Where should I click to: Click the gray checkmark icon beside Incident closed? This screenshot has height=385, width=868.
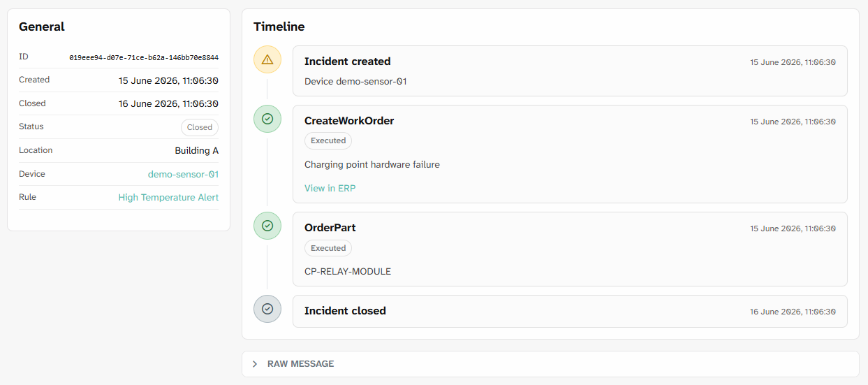tap(267, 309)
